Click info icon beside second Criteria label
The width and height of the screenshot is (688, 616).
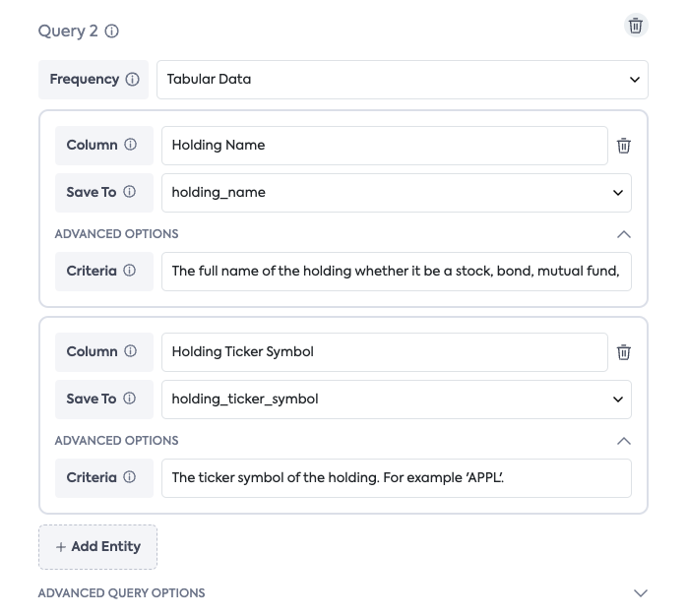coord(129,477)
